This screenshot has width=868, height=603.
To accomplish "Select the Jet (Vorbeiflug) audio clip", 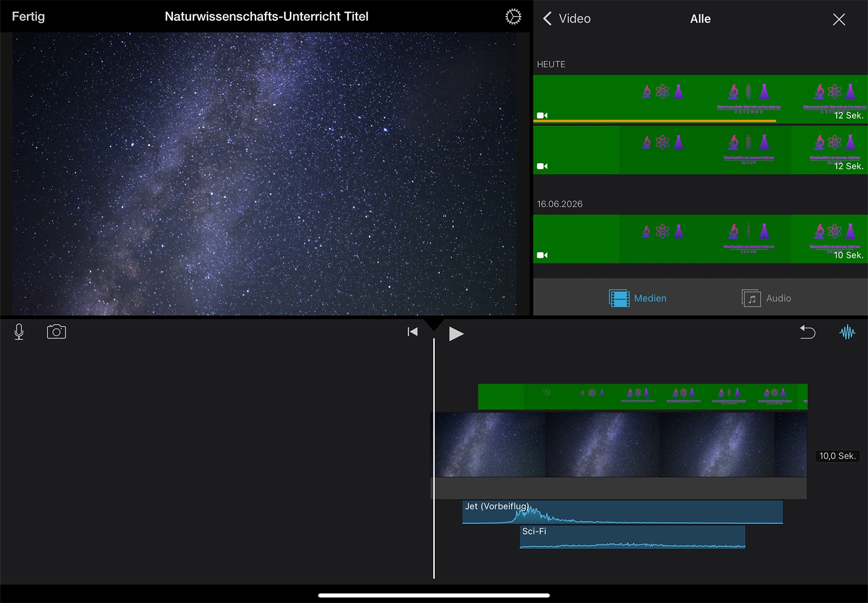I will point(622,512).
